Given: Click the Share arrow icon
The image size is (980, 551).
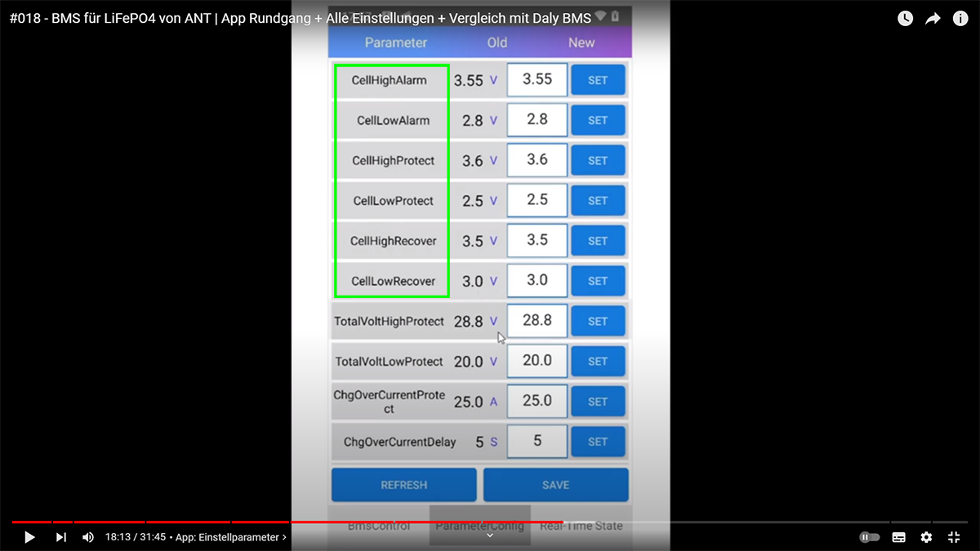Looking at the screenshot, I should (x=933, y=19).
